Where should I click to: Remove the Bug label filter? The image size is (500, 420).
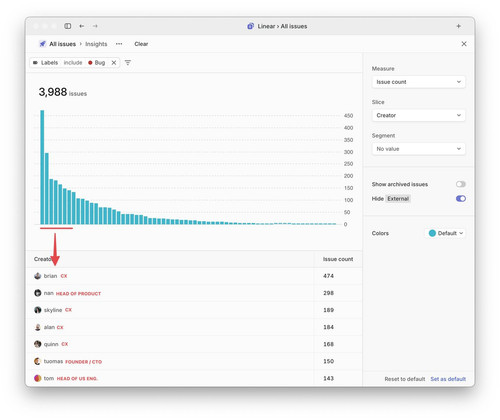[114, 63]
